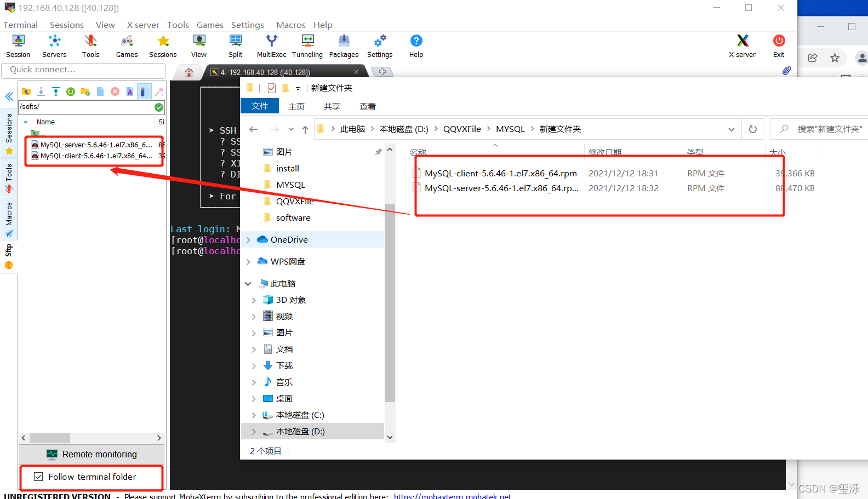Click the text letter A SFTP icon

[x=130, y=91]
